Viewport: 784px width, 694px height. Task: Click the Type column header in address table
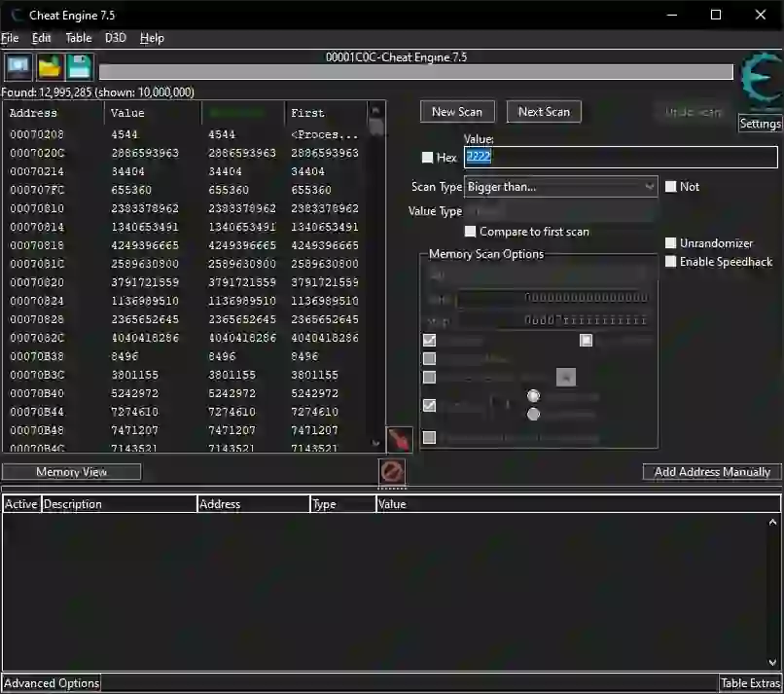(342, 504)
